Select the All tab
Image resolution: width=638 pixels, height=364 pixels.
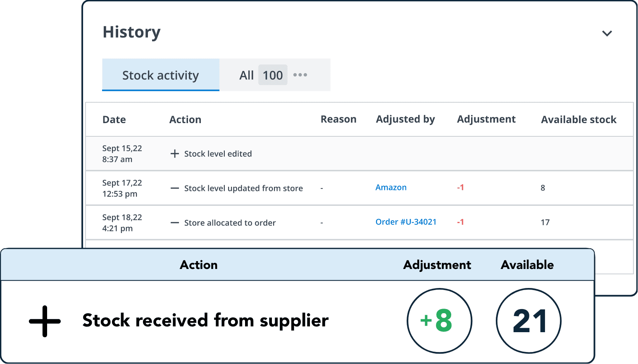click(x=247, y=75)
